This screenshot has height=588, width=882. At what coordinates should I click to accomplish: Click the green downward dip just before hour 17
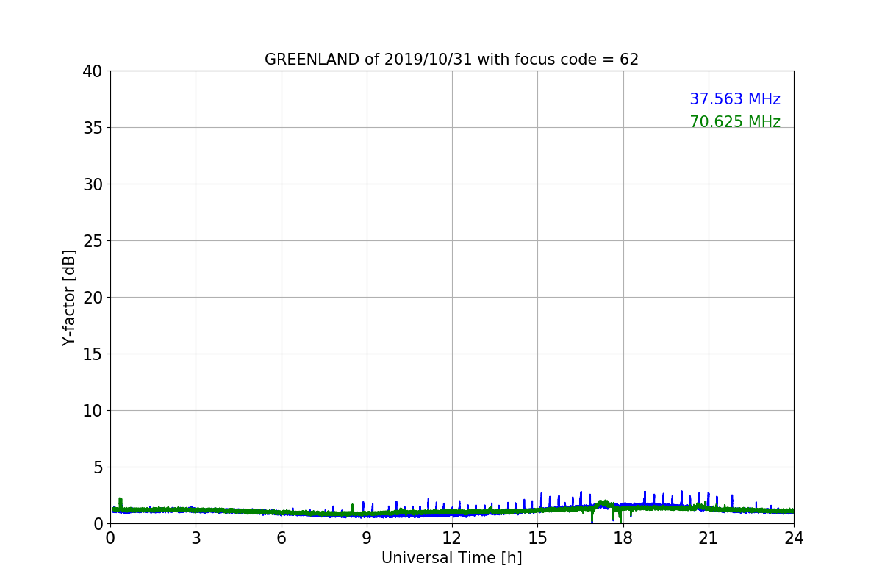[x=592, y=515]
